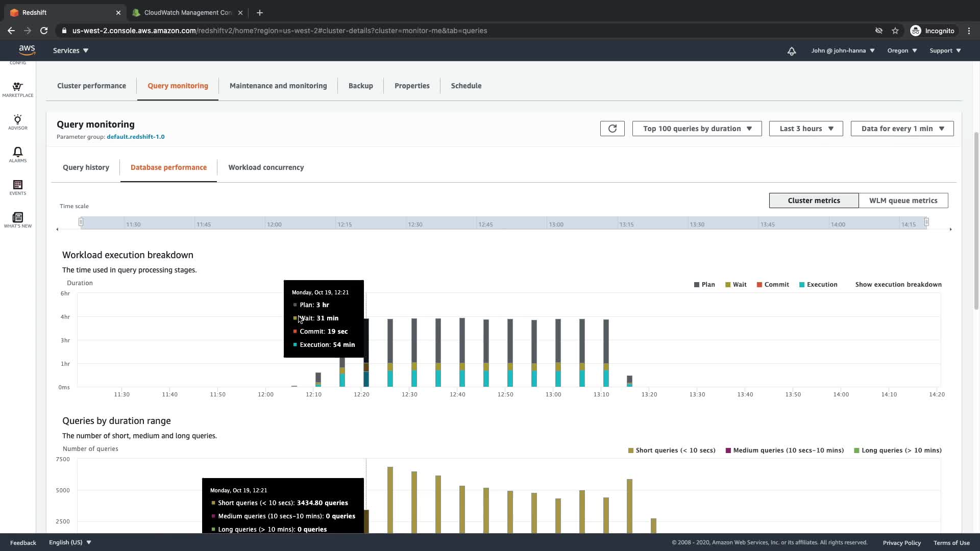980x551 pixels.
Task: Click the browser bookmark star icon
Action: pos(895,31)
